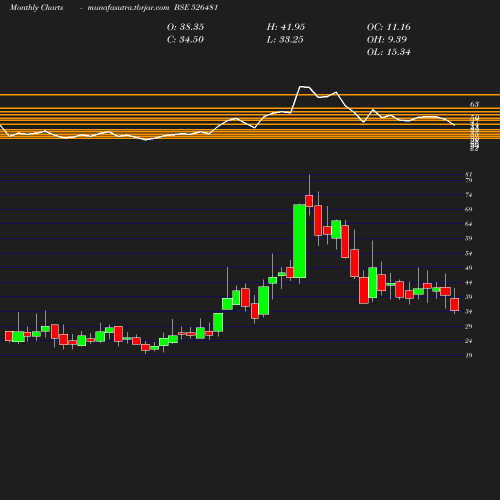
Task: Click the 79 price axis label
Action: click(469, 180)
